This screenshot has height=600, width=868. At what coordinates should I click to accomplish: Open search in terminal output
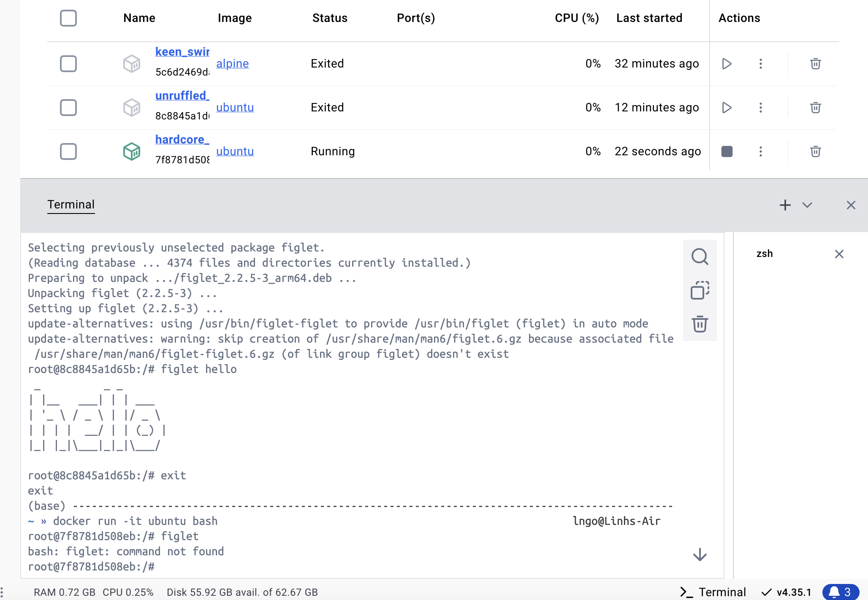700,257
